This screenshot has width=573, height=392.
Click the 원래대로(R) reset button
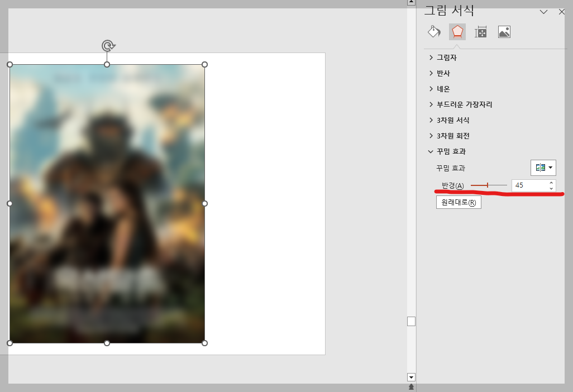(x=459, y=202)
